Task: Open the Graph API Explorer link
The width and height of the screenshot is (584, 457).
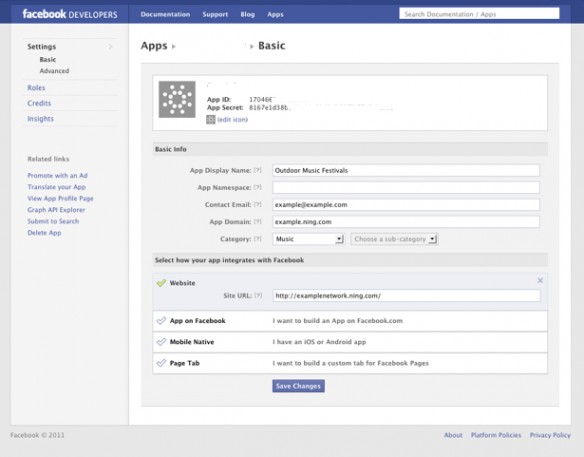Action: [x=56, y=210]
